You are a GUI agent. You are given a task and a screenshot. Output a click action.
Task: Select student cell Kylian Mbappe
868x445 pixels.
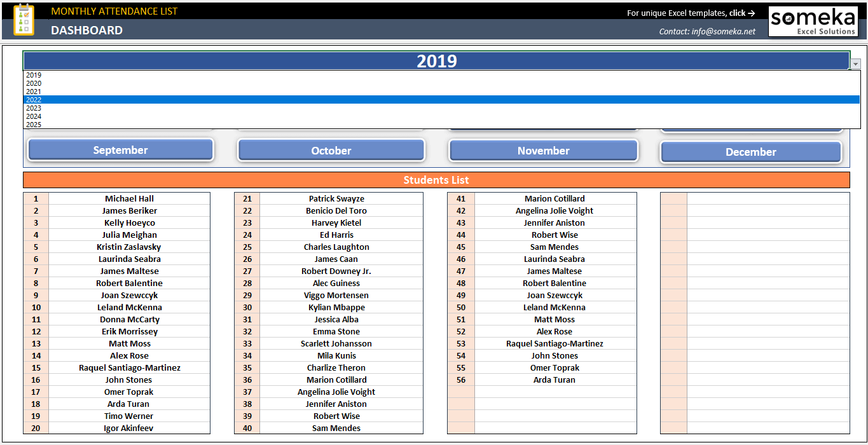(341, 308)
